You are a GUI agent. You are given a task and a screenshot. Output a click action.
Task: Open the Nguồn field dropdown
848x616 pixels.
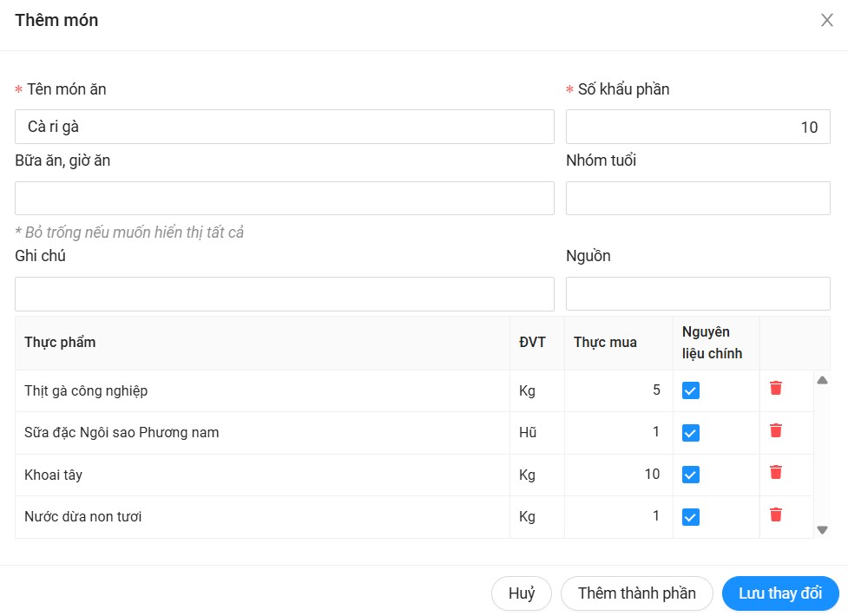698,293
